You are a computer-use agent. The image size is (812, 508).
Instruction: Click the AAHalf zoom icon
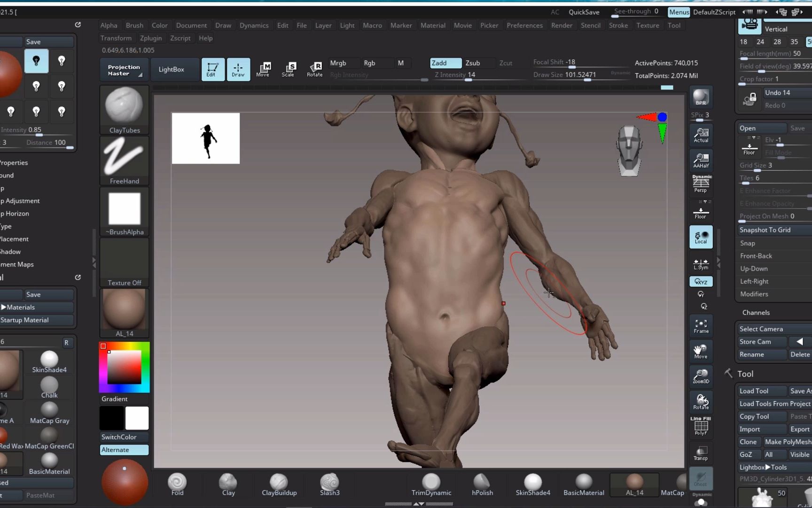coord(701,161)
